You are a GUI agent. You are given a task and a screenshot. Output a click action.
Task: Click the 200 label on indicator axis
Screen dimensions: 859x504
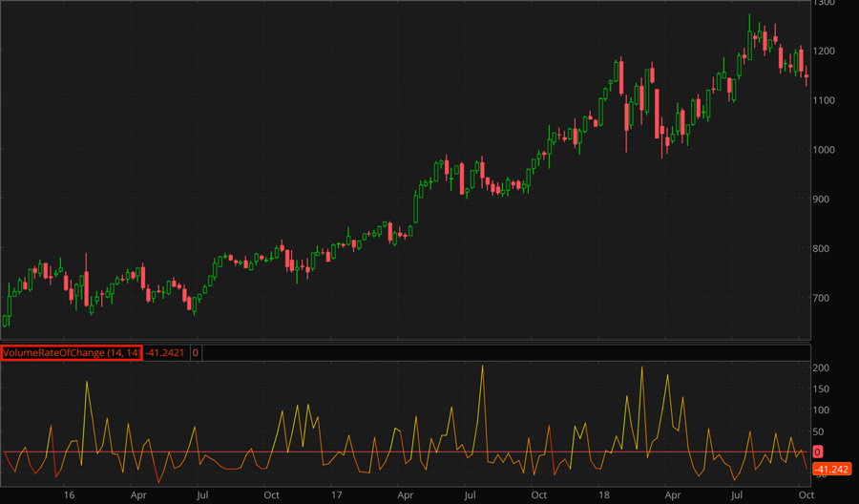tap(821, 368)
